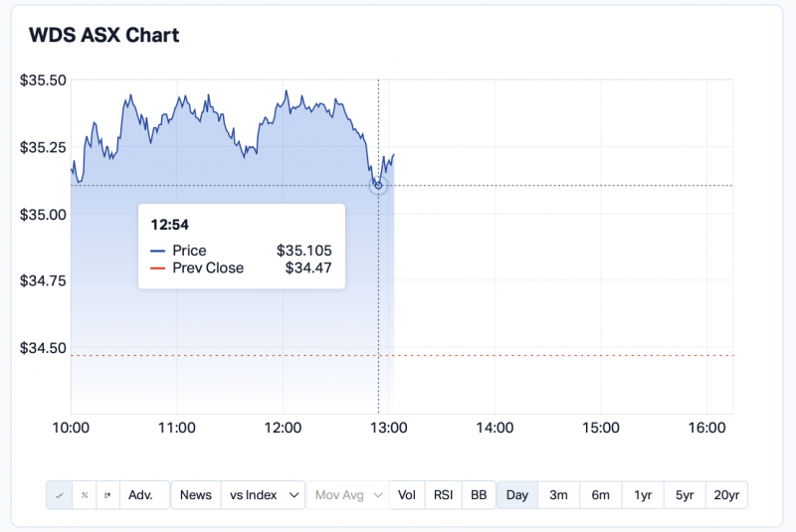796x532 pixels.
Task: Switch to 3m timeframe
Action: coord(559,495)
